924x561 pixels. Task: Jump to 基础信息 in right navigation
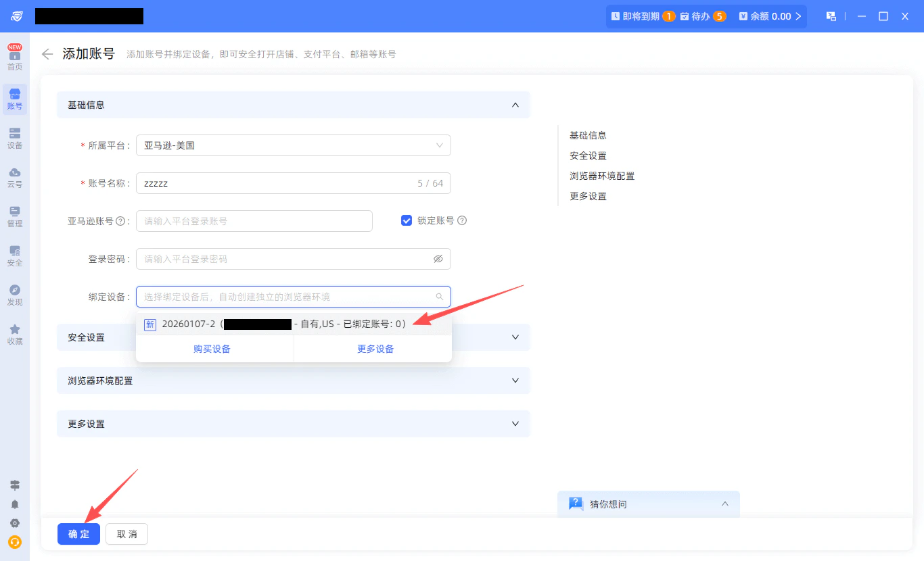588,135
